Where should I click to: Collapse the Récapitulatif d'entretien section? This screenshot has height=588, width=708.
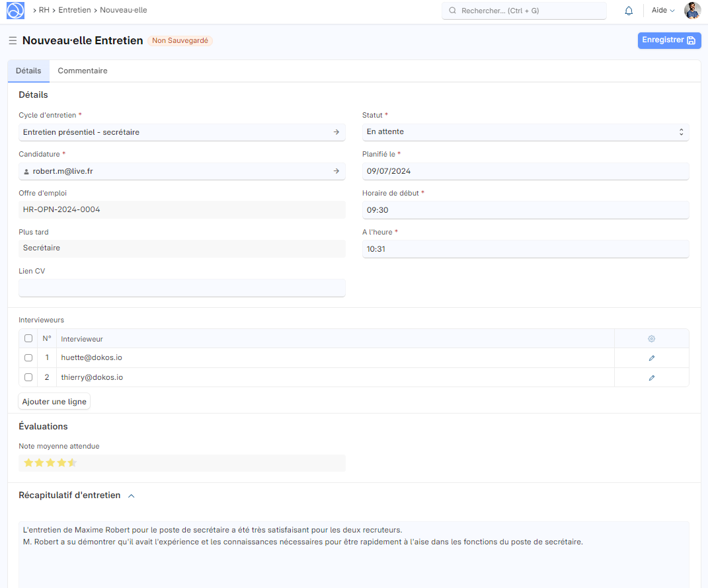click(131, 496)
